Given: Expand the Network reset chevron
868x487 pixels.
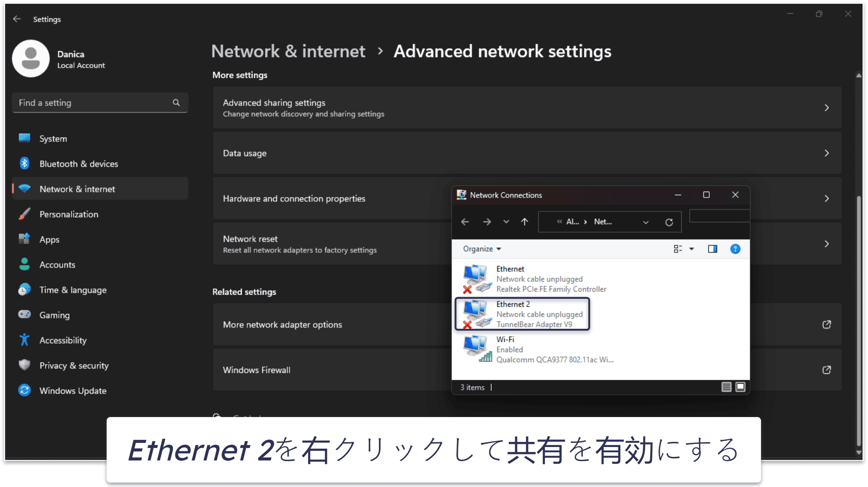Looking at the screenshot, I should (826, 244).
